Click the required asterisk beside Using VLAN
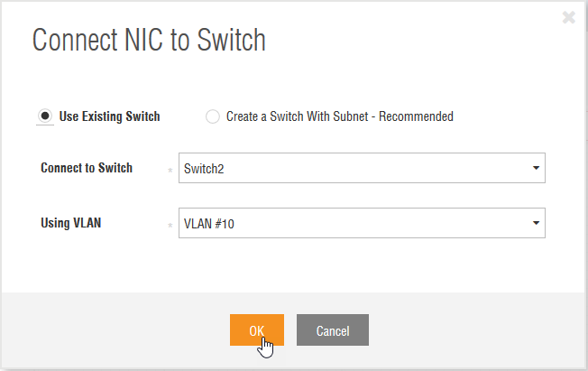The image size is (588, 371). 170,224
